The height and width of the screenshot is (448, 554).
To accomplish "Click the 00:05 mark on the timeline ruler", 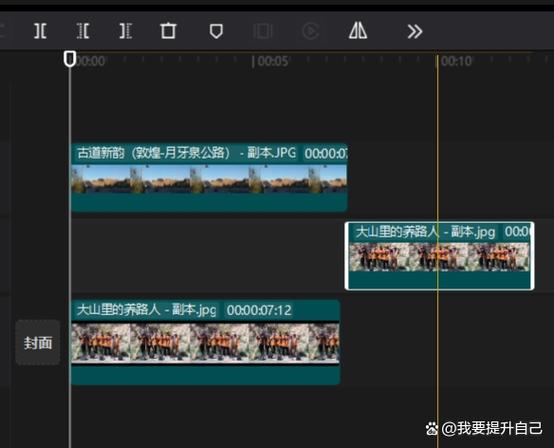I will (272, 61).
